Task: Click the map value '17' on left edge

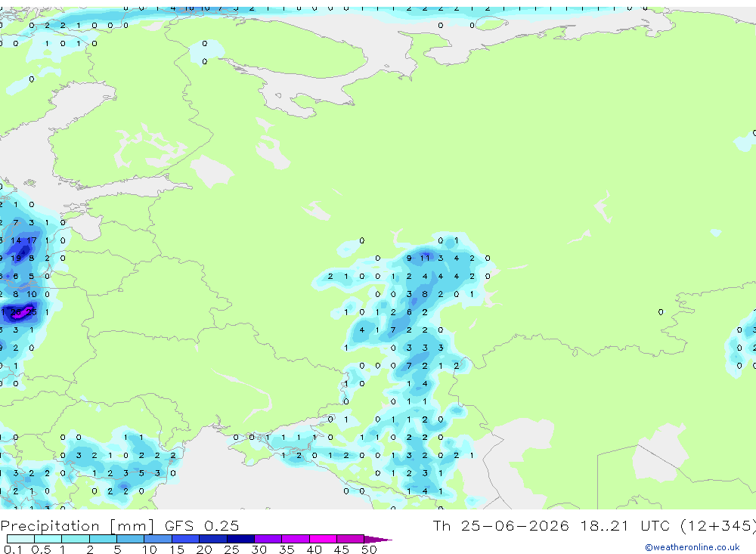Action: click(x=32, y=240)
